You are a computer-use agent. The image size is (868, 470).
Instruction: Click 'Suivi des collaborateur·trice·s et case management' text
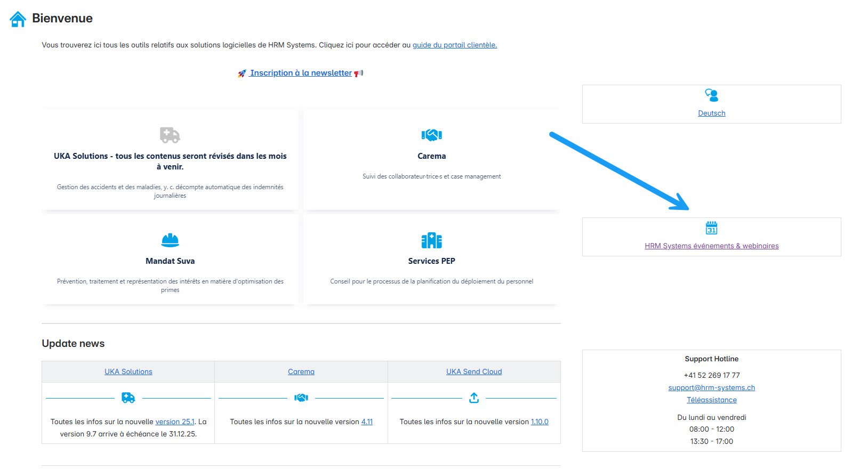click(x=431, y=176)
